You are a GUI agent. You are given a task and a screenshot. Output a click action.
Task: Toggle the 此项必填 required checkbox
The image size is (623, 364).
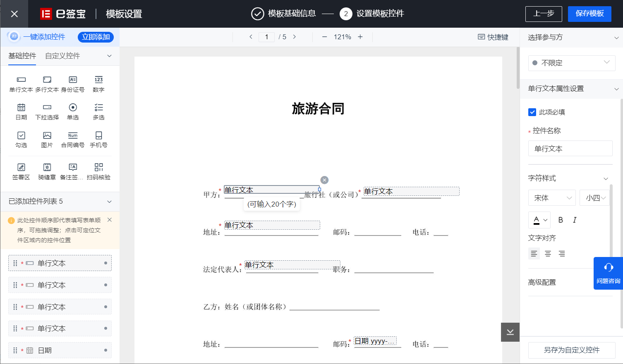pyautogui.click(x=532, y=112)
